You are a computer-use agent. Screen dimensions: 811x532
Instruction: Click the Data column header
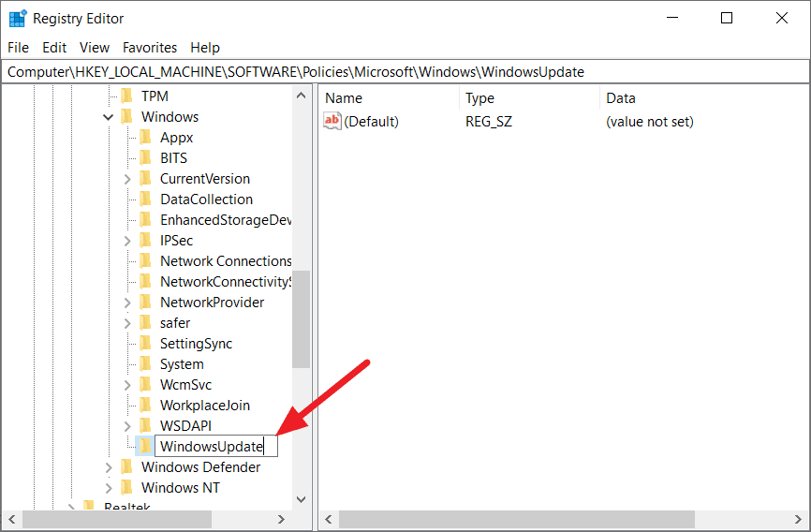tap(703, 98)
